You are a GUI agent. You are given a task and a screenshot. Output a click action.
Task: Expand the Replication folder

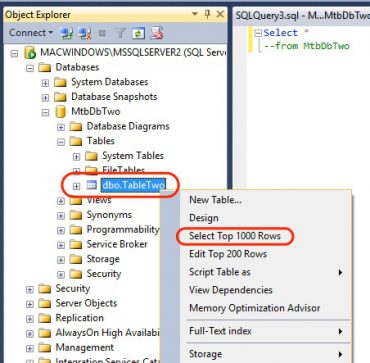click(x=30, y=319)
